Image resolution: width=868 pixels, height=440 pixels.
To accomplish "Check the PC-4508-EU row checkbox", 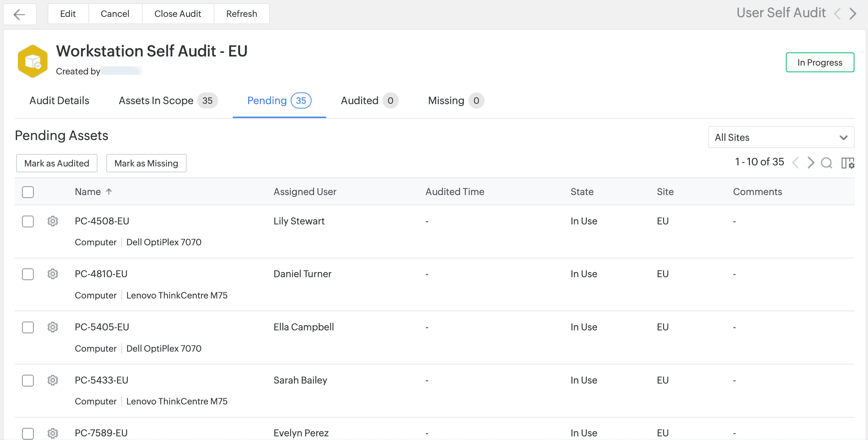I will (x=28, y=221).
